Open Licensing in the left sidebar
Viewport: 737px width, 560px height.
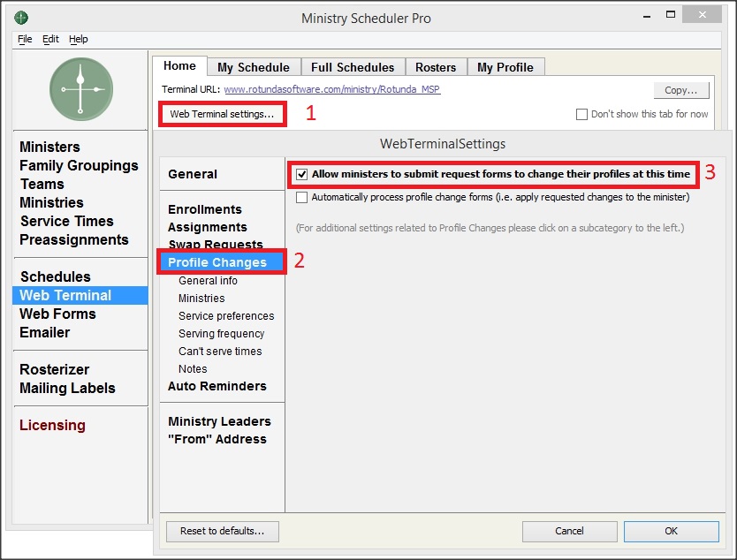click(52, 425)
